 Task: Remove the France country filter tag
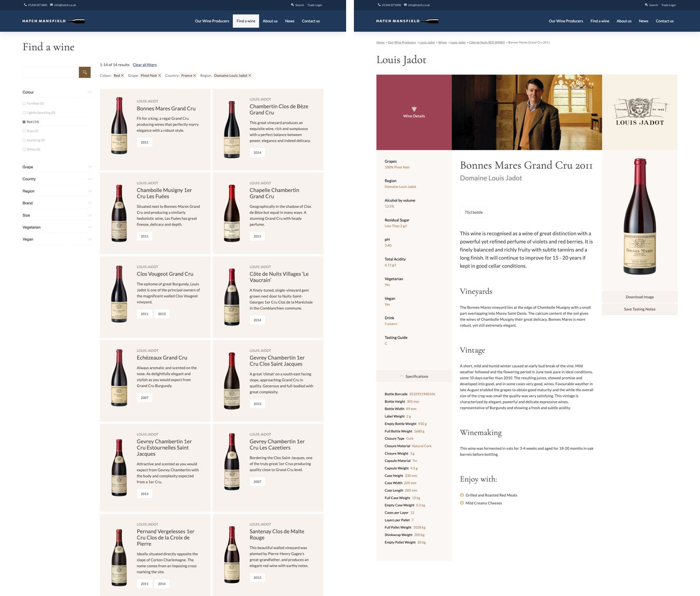(x=195, y=76)
